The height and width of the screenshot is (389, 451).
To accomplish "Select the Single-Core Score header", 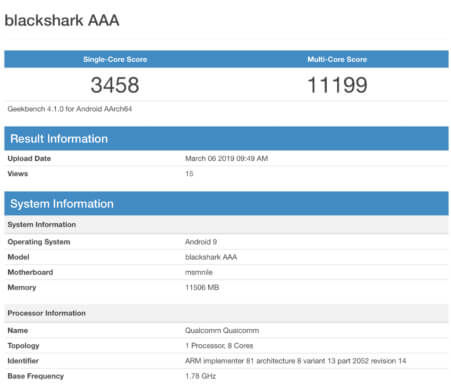I will tap(115, 59).
